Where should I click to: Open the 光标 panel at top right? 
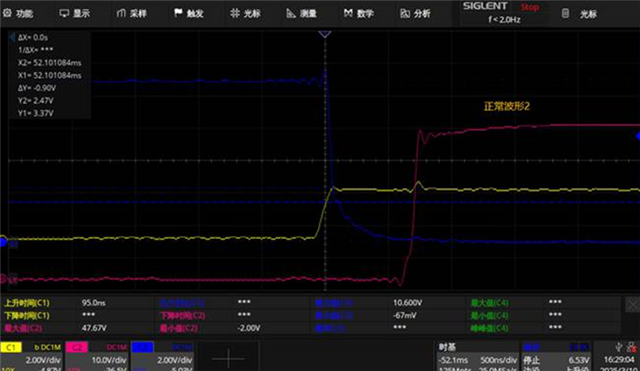pyautogui.click(x=580, y=14)
